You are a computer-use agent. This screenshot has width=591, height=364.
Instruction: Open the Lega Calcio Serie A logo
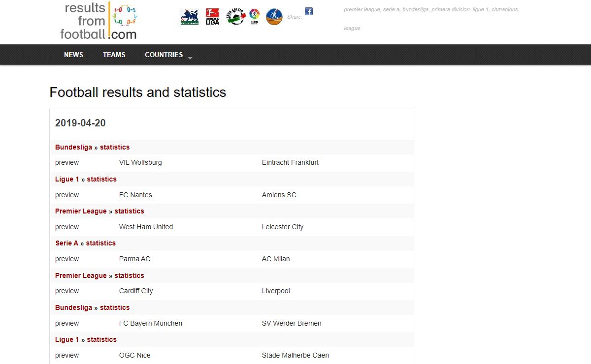point(235,17)
